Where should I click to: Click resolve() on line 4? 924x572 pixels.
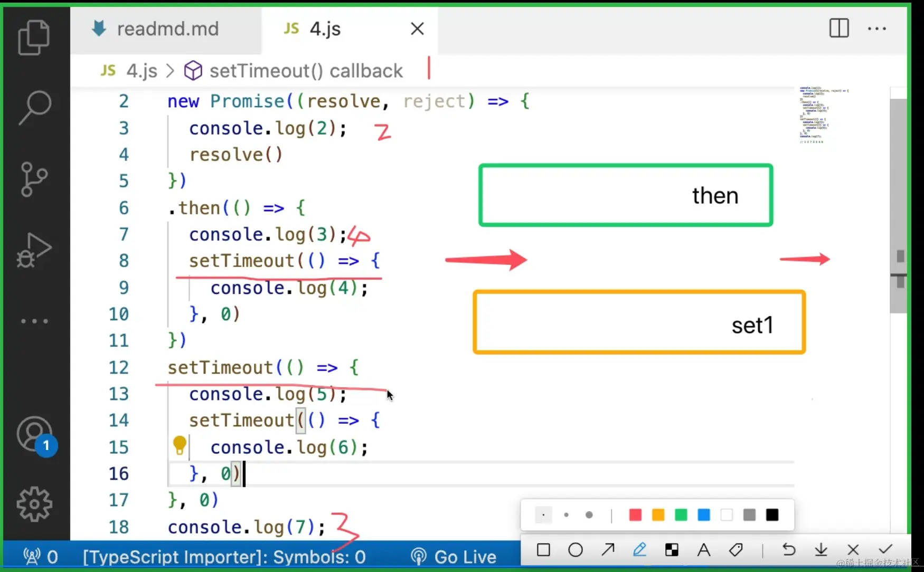click(236, 155)
